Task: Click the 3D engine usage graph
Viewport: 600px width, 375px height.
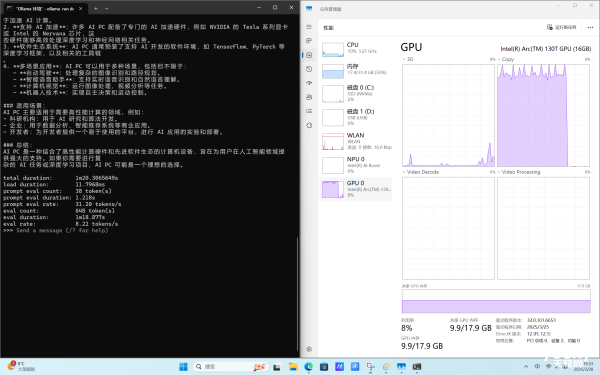Action: point(448,115)
